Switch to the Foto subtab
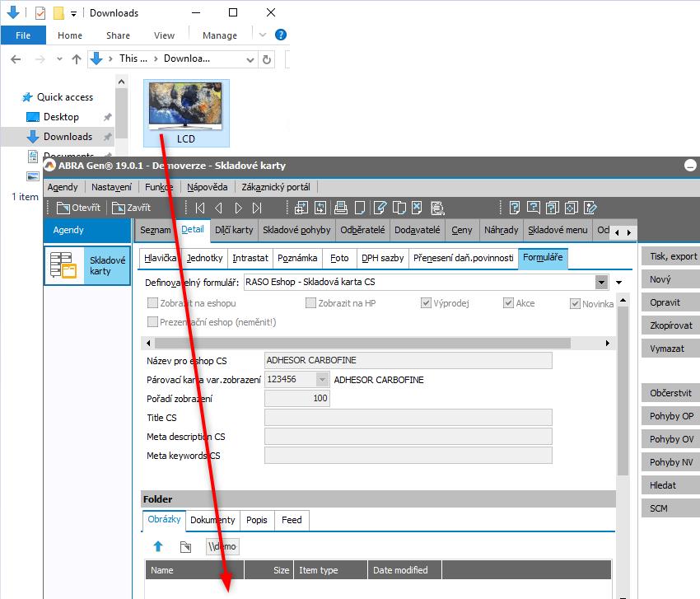Screen dimensions: 700x599 (339, 258)
